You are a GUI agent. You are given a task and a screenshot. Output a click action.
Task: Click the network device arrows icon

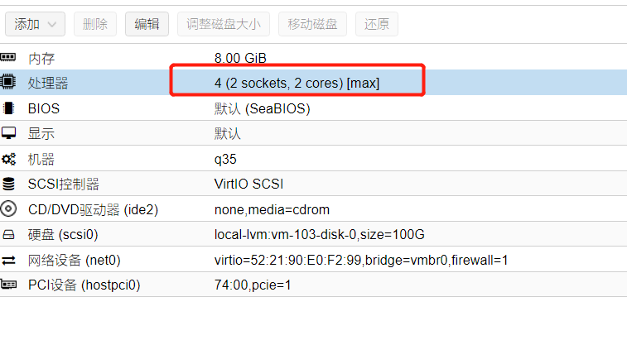point(9,260)
